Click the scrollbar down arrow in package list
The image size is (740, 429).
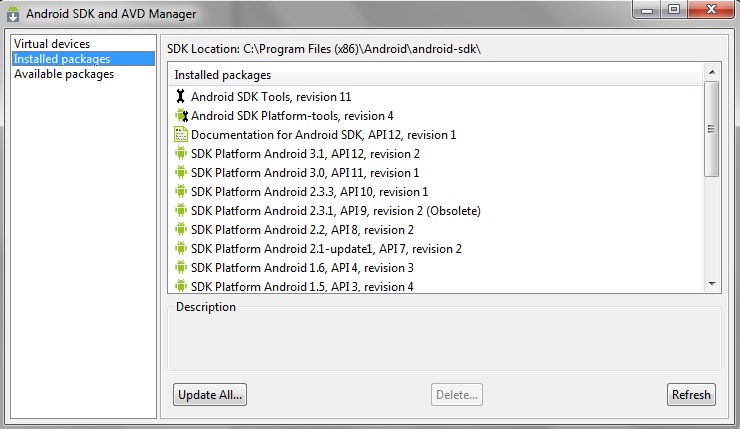[712, 284]
